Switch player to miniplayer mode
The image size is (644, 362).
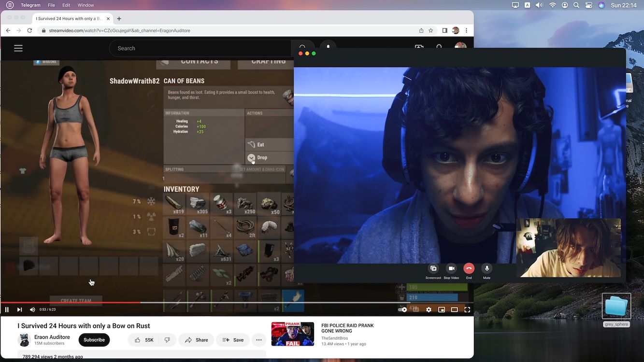pos(442,310)
